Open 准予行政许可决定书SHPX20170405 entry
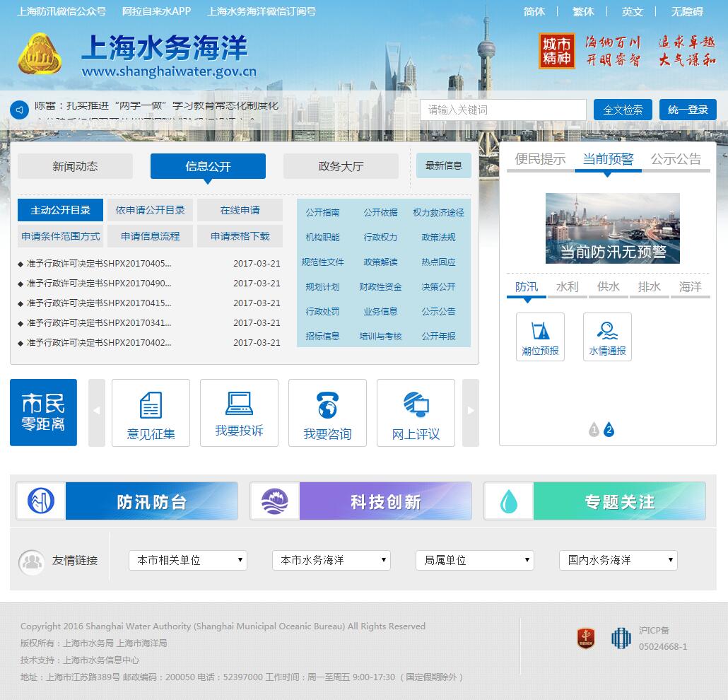728x700 pixels. click(99, 263)
